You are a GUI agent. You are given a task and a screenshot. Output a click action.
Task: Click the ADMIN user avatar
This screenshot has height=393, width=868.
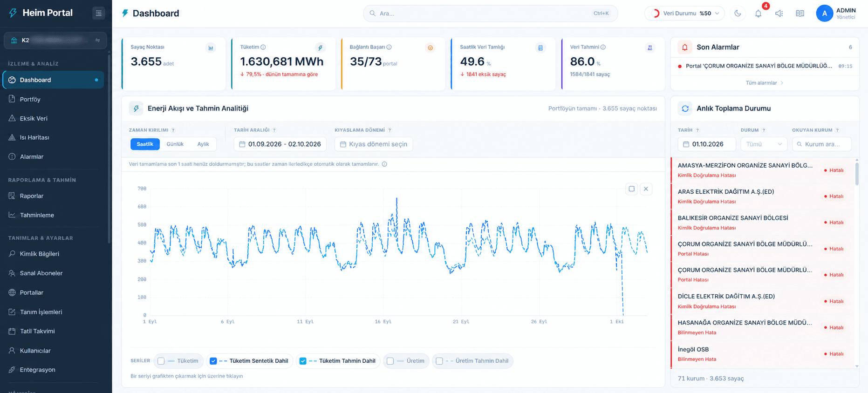(x=824, y=14)
